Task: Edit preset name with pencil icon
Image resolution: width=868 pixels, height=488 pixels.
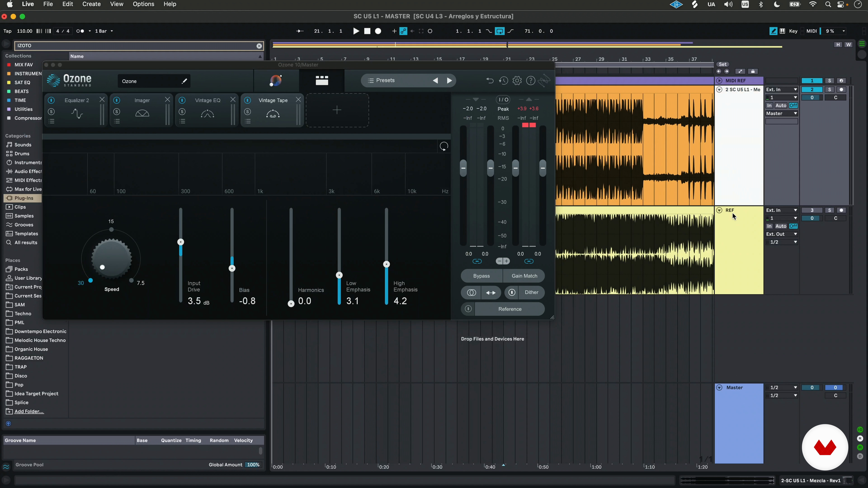Action: pyautogui.click(x=184, y=81)
